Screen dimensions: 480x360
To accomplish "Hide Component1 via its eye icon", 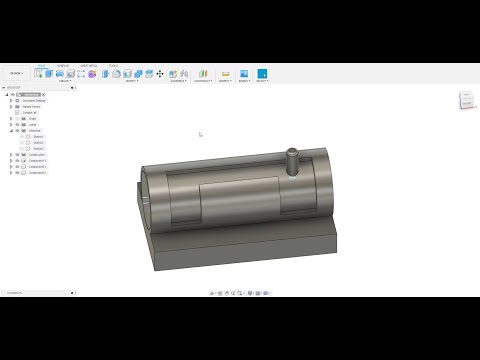I will pyautogui.click(x=17, y=161).
